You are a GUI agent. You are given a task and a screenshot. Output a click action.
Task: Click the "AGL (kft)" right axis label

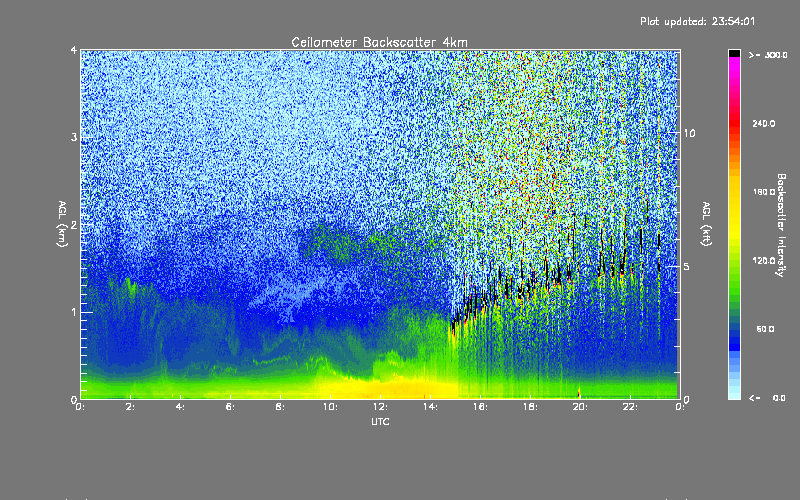pos(707,224)
